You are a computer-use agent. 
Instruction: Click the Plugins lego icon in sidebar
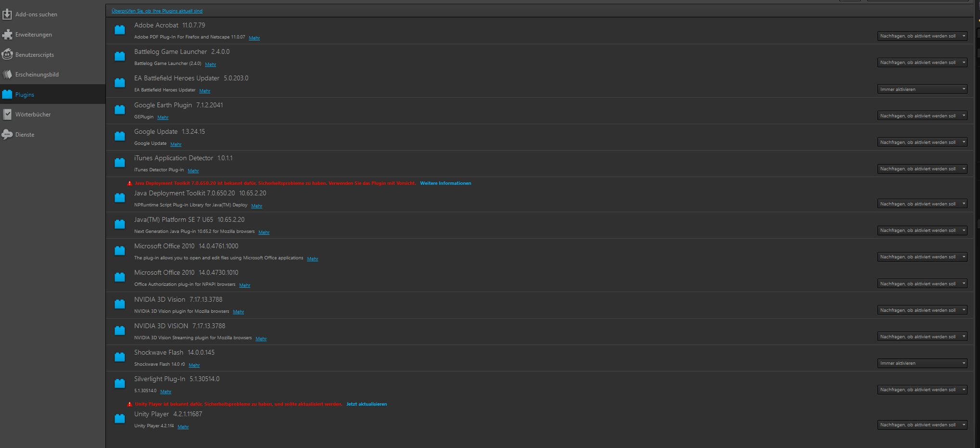pyautogui.click(x=7, y=94)
